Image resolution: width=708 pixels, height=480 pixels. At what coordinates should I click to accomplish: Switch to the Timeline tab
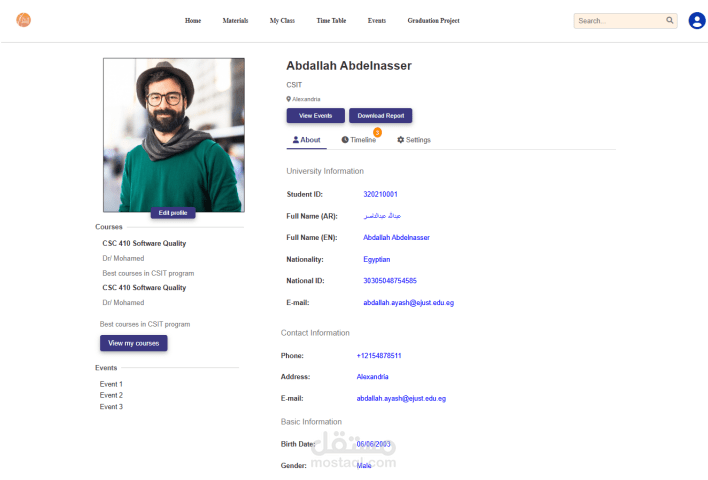pyautogui.click(x=358, y=140)
